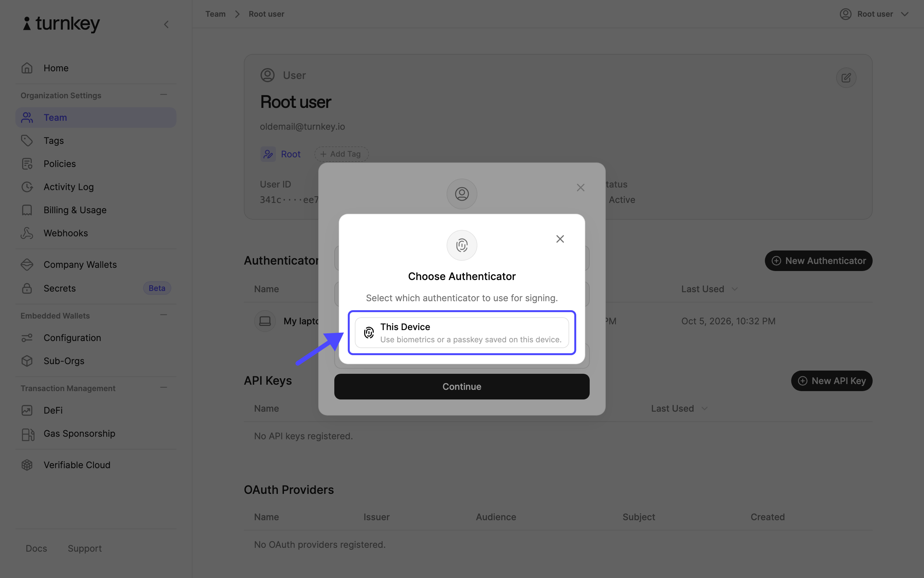Click the New API Key button
This screenshot has width=924, height=578.
click(x=832, y=381)
